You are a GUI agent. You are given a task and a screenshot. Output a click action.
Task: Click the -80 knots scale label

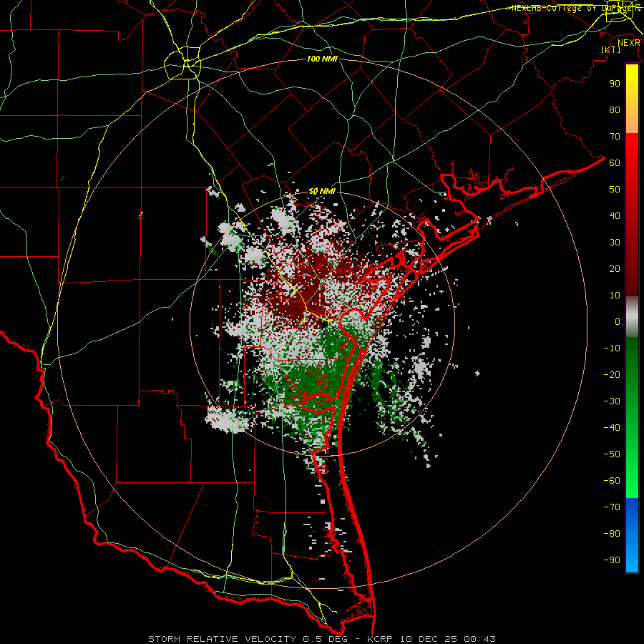point(612,534)
